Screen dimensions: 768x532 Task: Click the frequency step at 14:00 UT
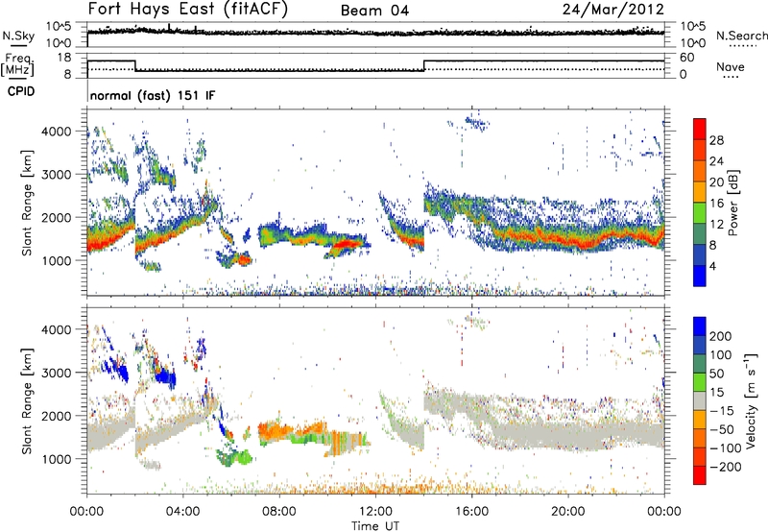pos(423,65)
